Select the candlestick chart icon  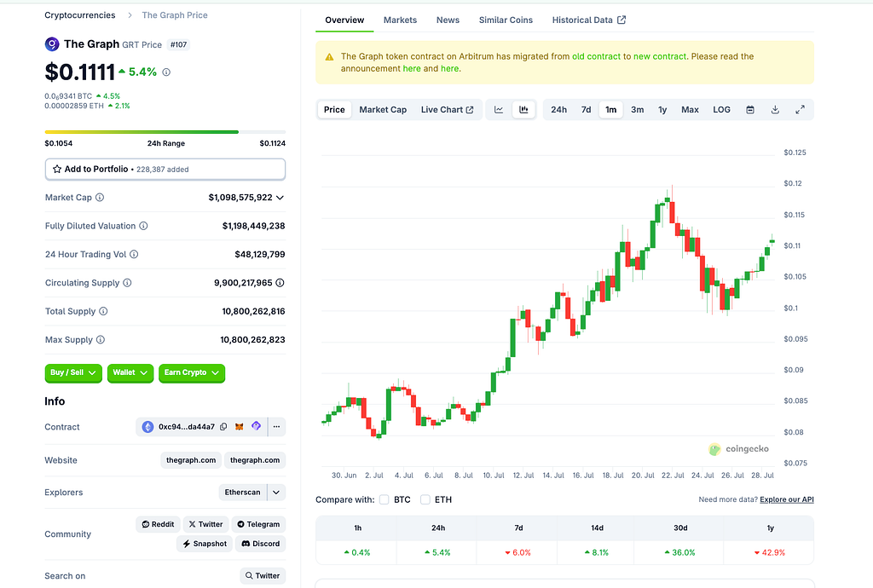pyautogui.click(x=523, y=110)
